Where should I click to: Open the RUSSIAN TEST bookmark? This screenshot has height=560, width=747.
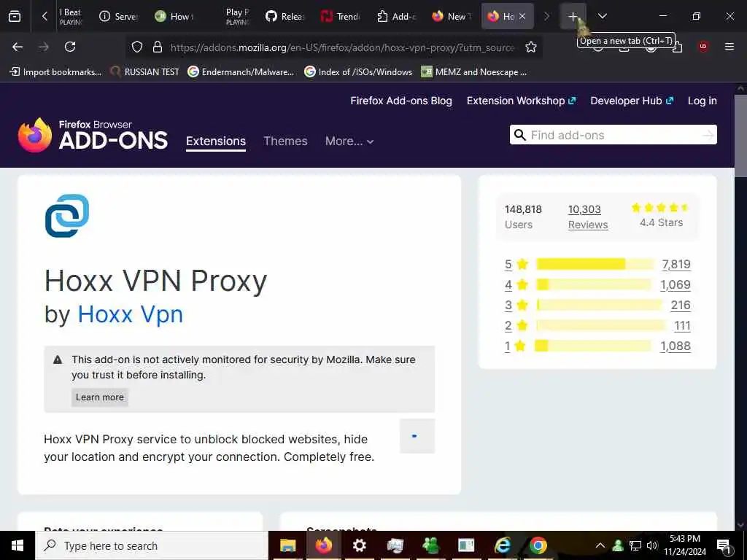(x=145, y=72)
